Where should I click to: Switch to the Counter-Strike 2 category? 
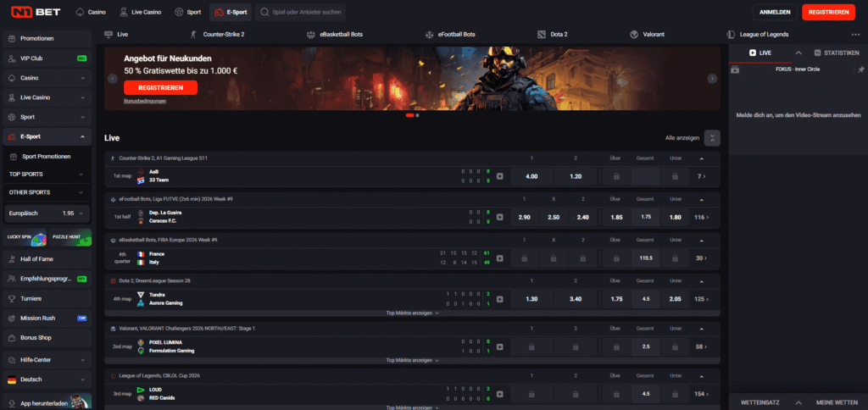pyautogui.click(x=217, y=34)
